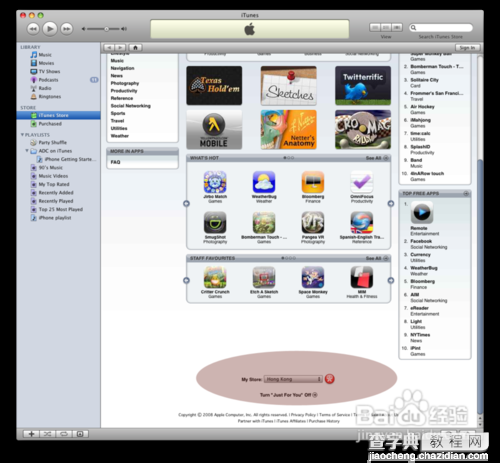Click the Play button
The image size is (500, 463).
tap(50, 29)
